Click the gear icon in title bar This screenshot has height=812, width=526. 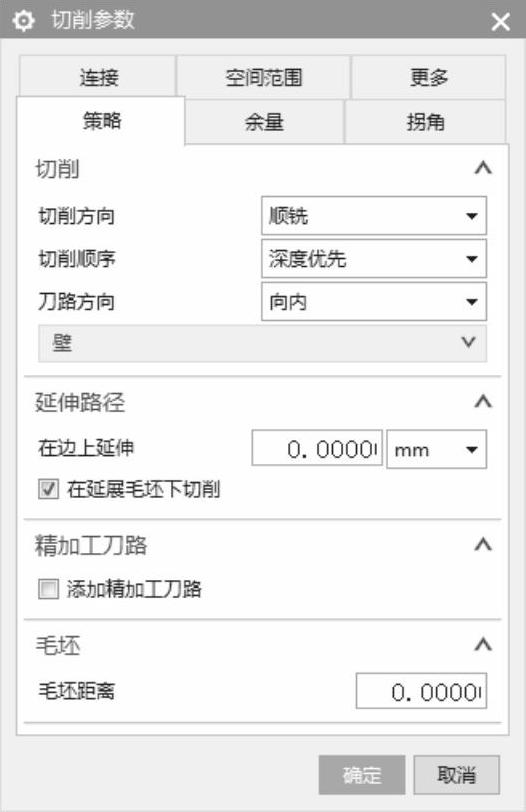pyautogui.click(x=23, y=21)
